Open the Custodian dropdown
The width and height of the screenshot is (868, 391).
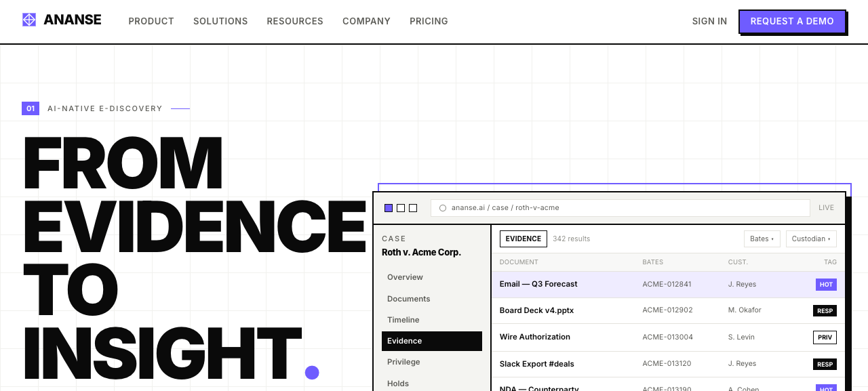coord(811,239)
